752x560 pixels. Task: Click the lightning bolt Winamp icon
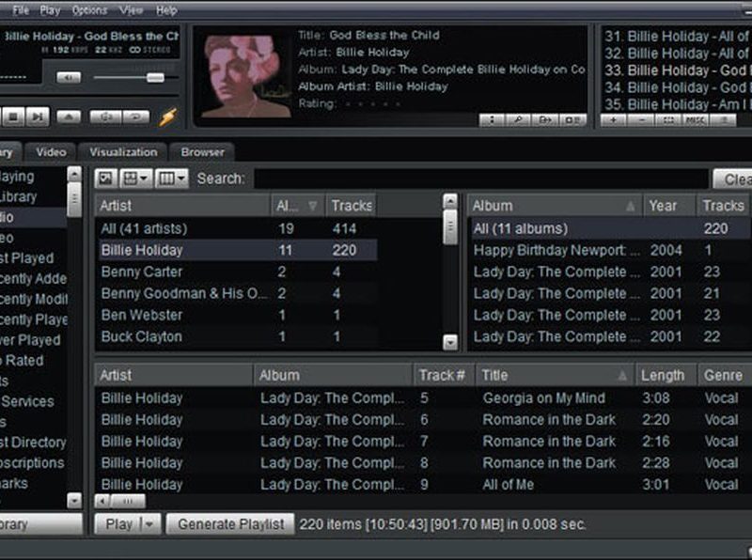(167, 117)
